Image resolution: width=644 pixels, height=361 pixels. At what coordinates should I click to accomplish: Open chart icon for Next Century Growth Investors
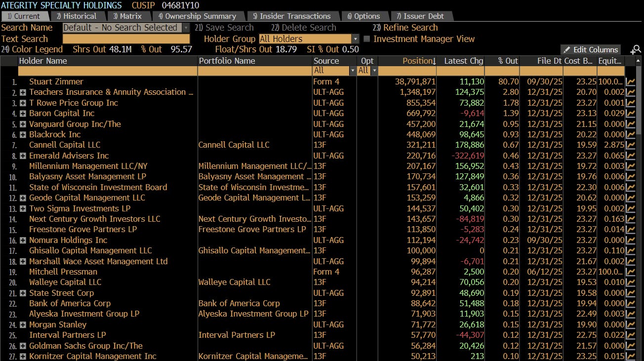pos(631,219)
